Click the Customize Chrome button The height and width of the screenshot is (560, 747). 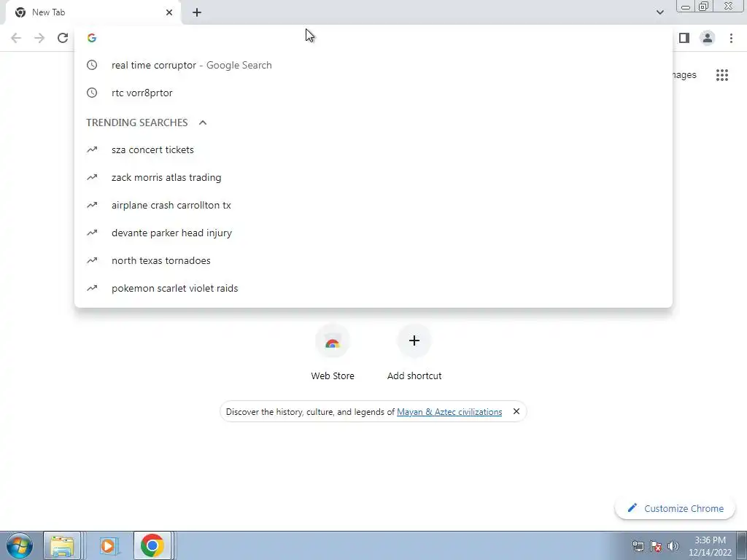(x=675, y=508)
